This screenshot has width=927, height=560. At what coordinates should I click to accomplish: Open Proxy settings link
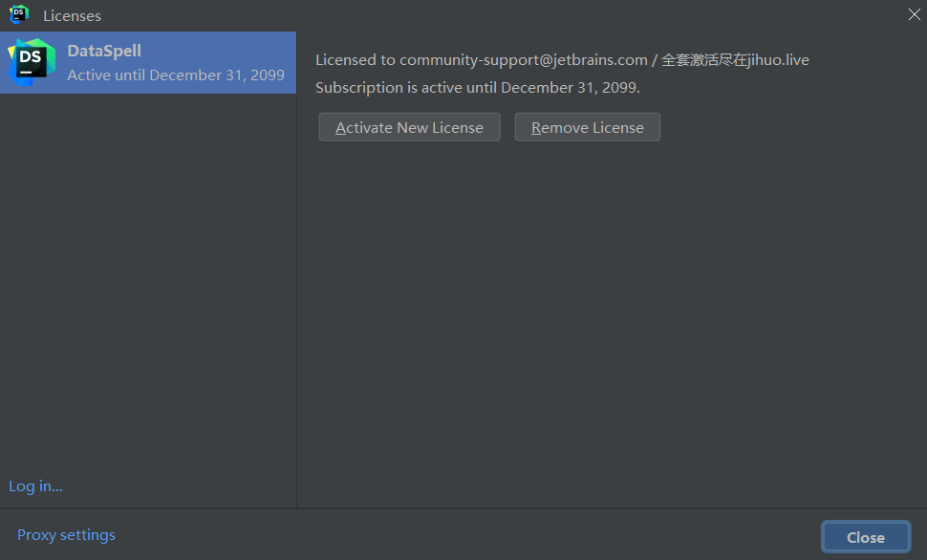(x=66, y=535)
